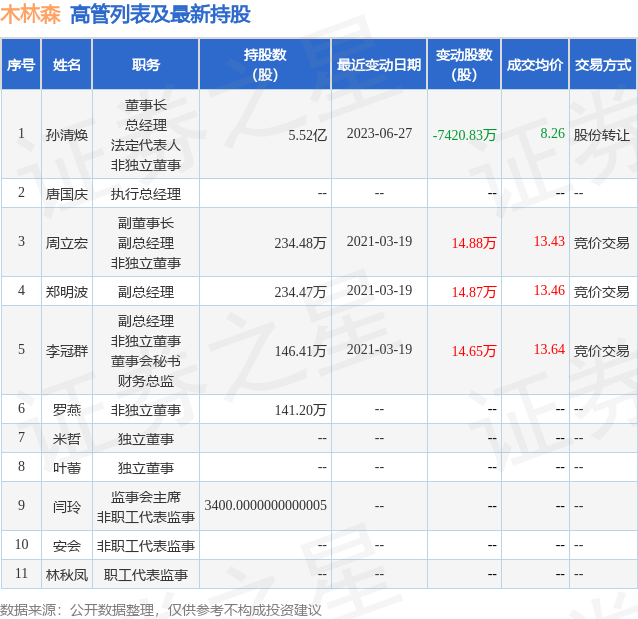
Task: Click the 变动股数(股) column header
Action: [x=464, y=65]
